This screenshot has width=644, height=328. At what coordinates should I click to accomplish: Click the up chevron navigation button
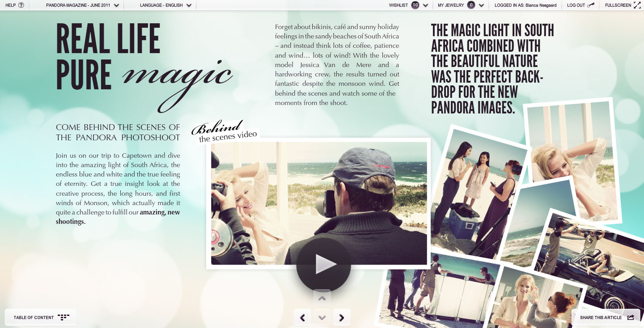pyautogui.click(x=322, y=298)
